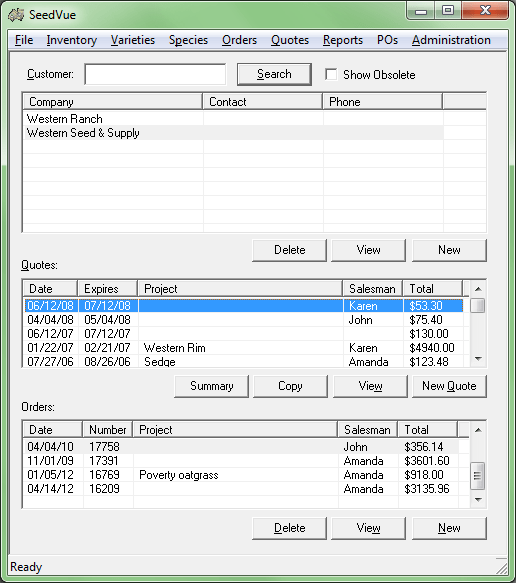Sort customers by Phone column header
Screen dimensions: 516x583
pyautogui.click(x=383, y=102)
